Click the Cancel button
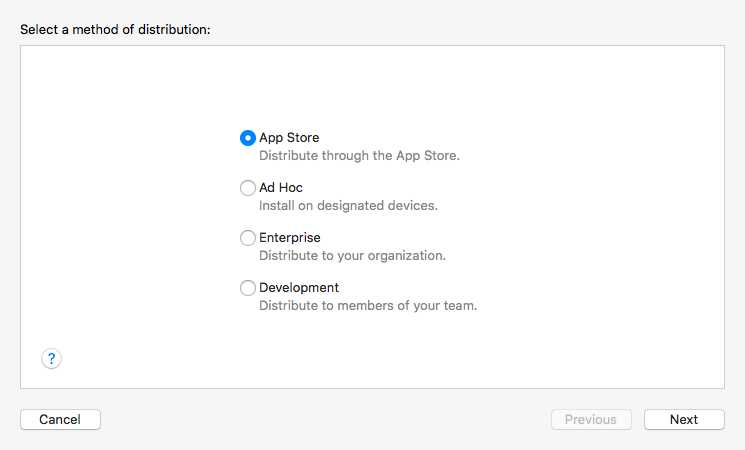This screenshot has width=745, height=450. point(60,420)
